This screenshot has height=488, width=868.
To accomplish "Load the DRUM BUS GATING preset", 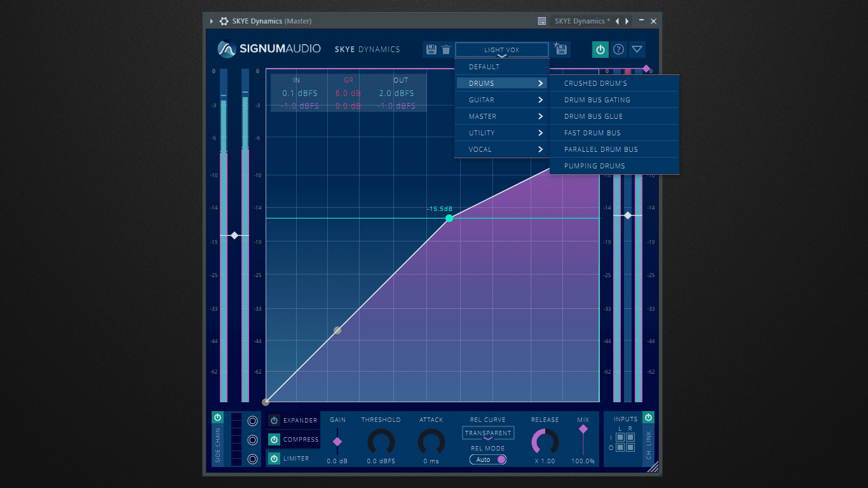I will 614,100.
